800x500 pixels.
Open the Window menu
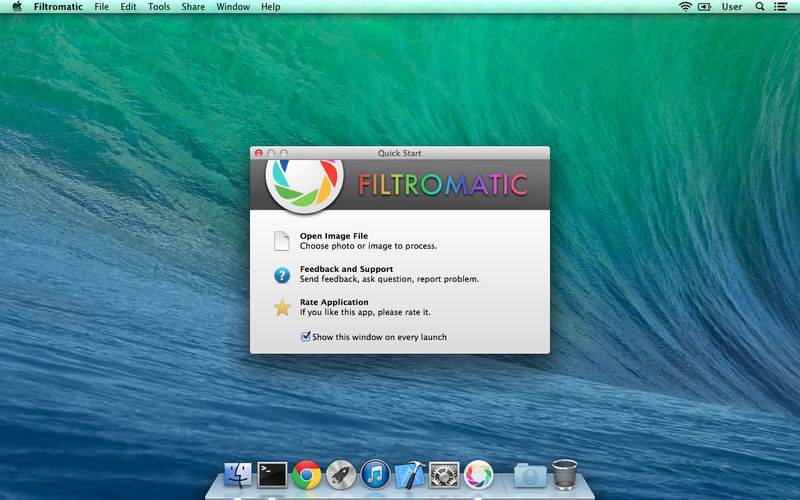pos(233,7)
